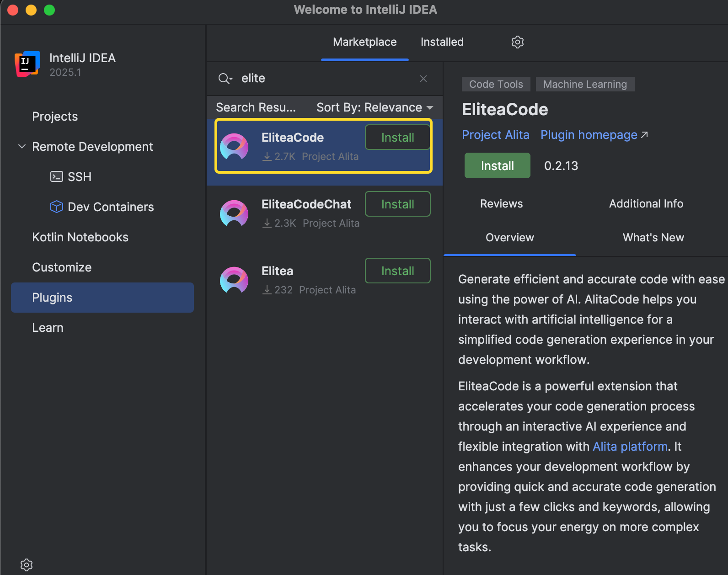Open the Plugin homepage link
This screenshot has height=575, width=728.
pyautogui.click(x=589, y=135)
